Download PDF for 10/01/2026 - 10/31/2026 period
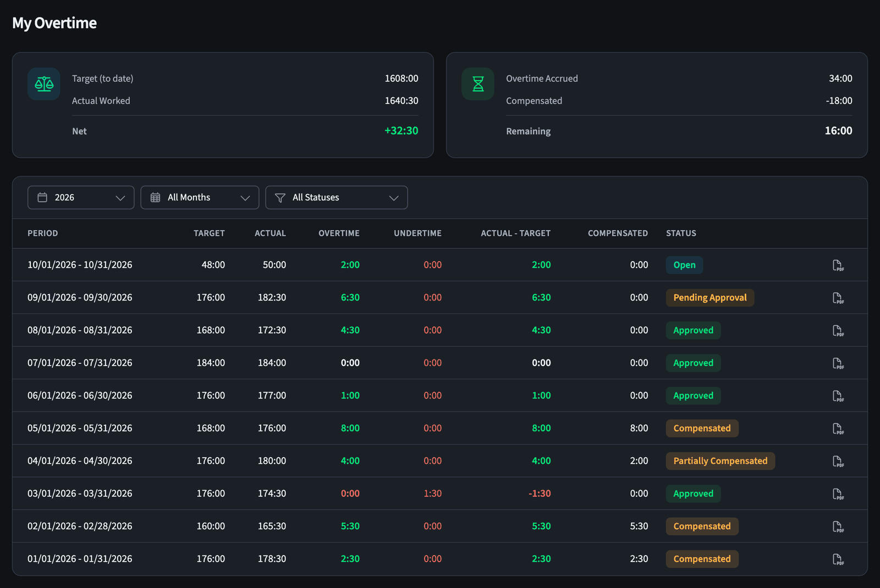Screen dimensions: 880x588 [838, 265]
